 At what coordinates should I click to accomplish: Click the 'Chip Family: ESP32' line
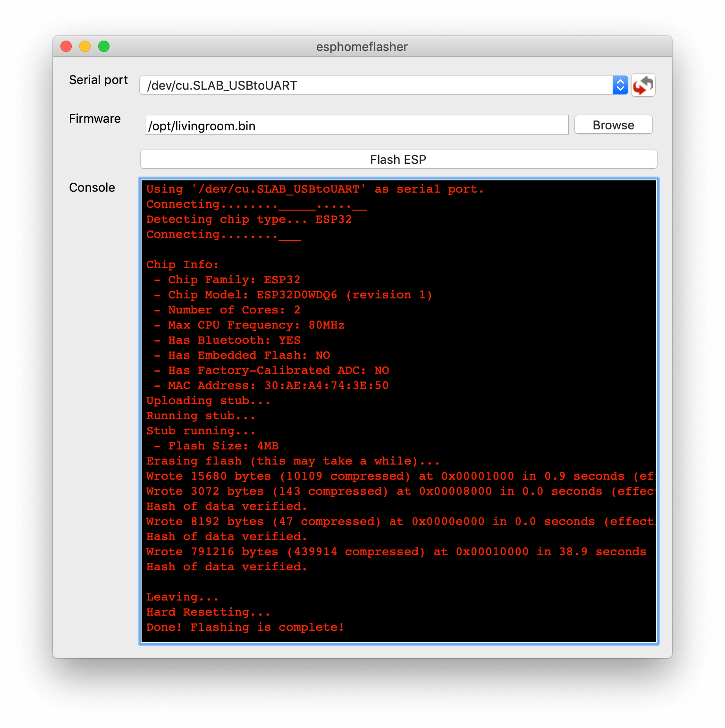(227, 280)
